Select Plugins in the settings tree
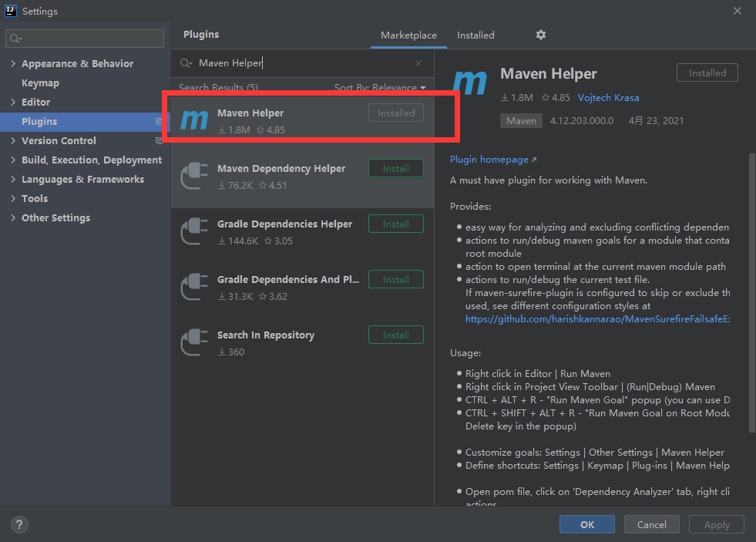 pyautogui.click(x=85, y=122)
